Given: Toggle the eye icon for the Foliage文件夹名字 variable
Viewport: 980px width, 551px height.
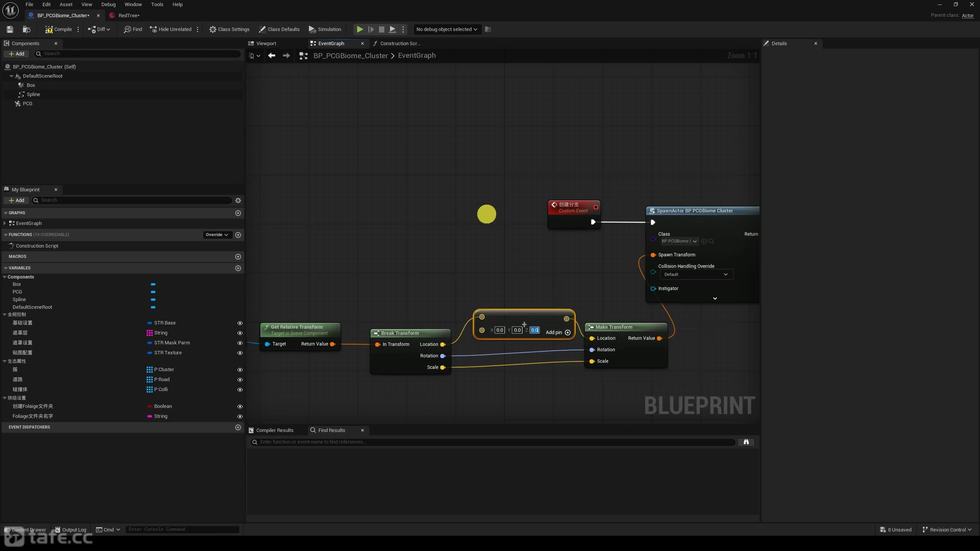Looking at the screenshot, I should 240,416.
